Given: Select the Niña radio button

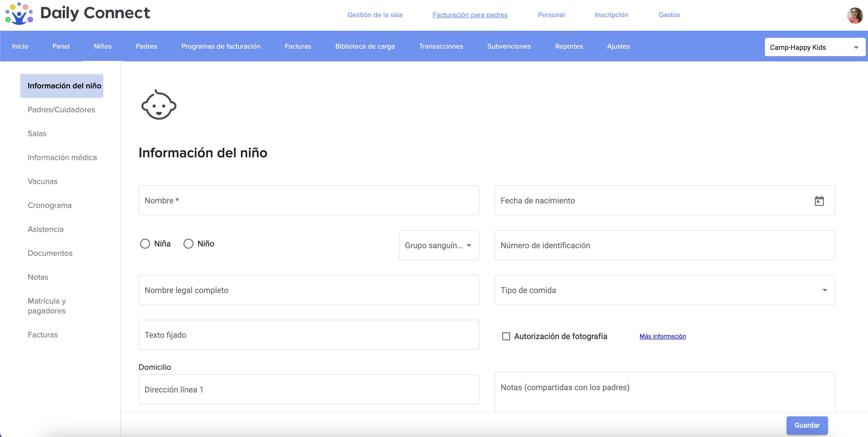Looking at the screenshot, I should (x=145, y=243).
